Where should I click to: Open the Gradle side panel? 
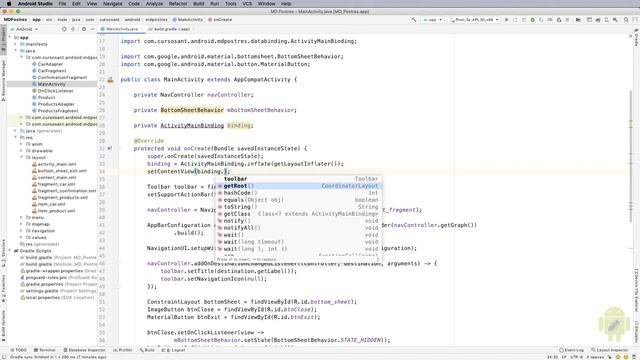[636, 38]
